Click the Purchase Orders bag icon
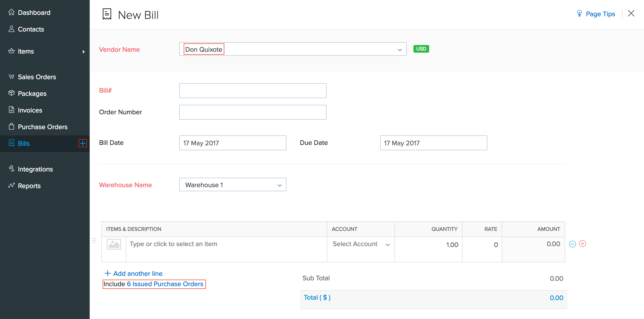 (11, 127)
